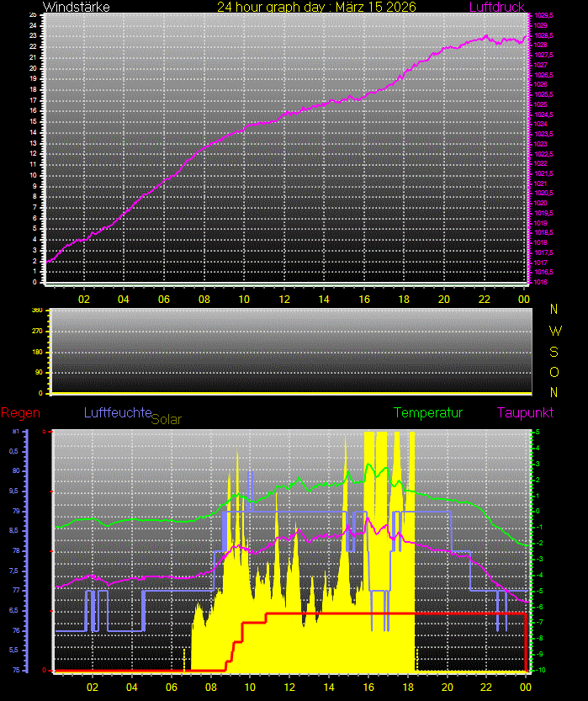This screenshot has width=588, height=701.
Task: Click the S wind direction letter
Action: click(554, 351)
